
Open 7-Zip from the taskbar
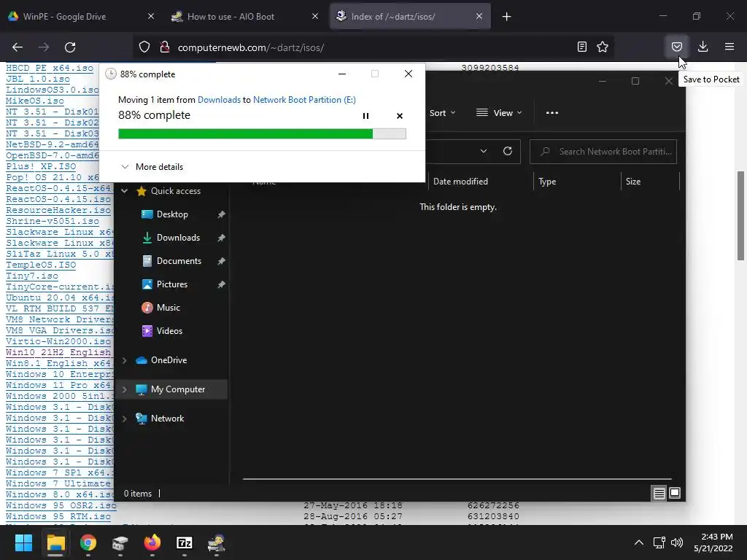point(185,542)
